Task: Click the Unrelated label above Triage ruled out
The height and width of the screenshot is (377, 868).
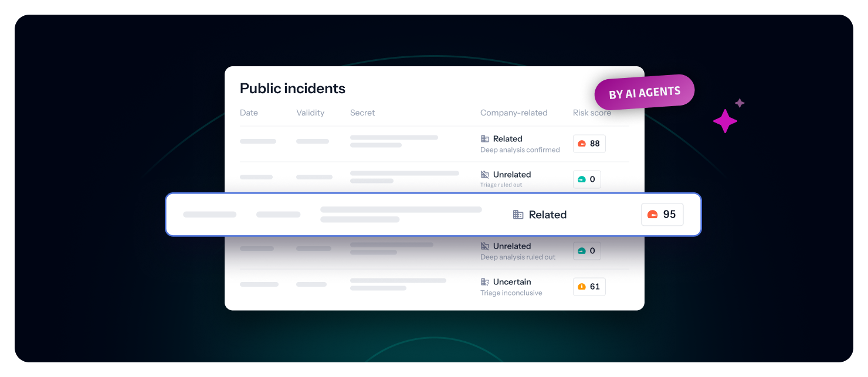Action: (512, 175)
